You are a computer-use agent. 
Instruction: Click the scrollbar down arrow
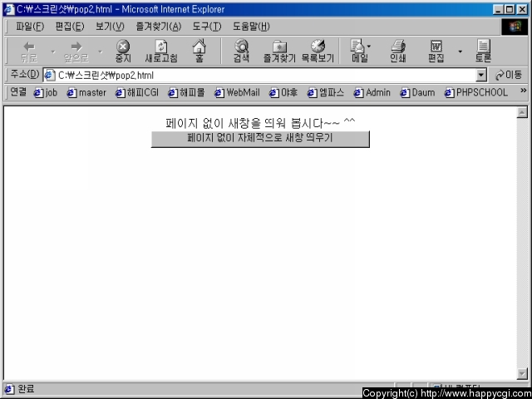tap(522, 373)
